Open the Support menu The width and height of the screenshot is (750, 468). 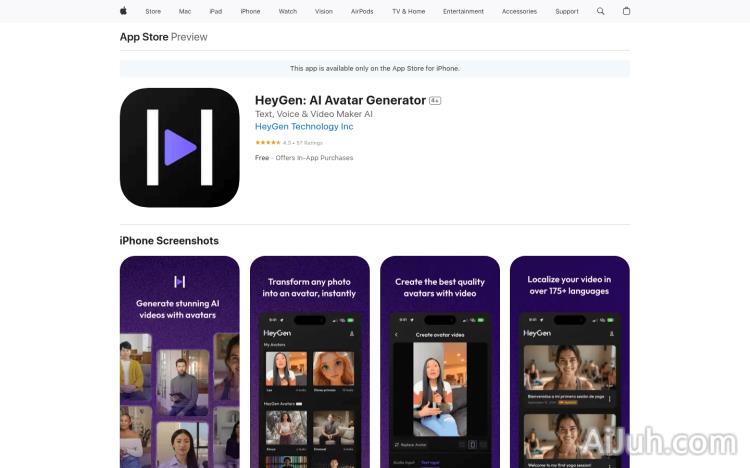[566, 11]
